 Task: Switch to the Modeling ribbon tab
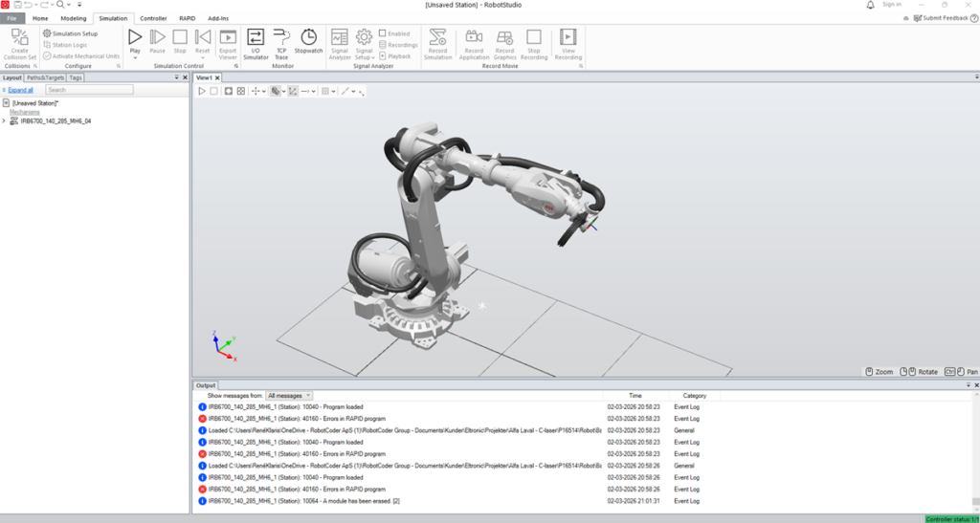[73, 19]
